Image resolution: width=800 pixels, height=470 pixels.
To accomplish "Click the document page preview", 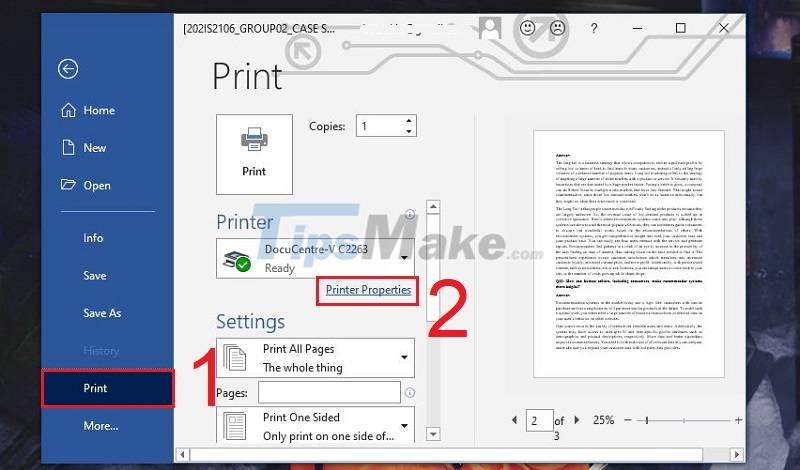I will point(629,254).
